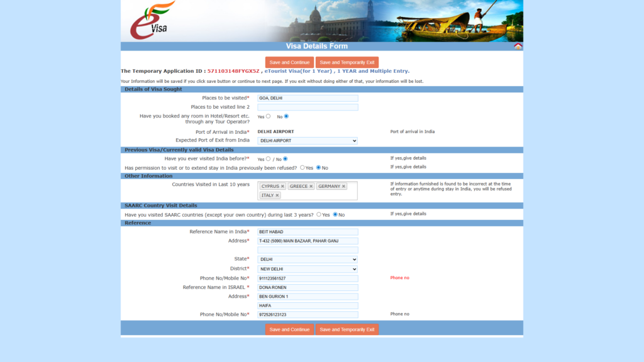
Task: Edit Reference Name in India field
Action: click(x=308, y=232)
